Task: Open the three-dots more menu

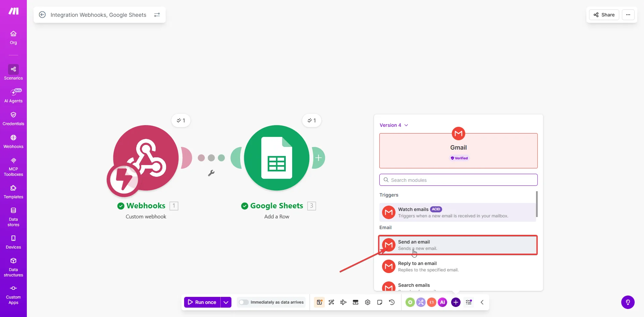Action: tap(628, 15)
